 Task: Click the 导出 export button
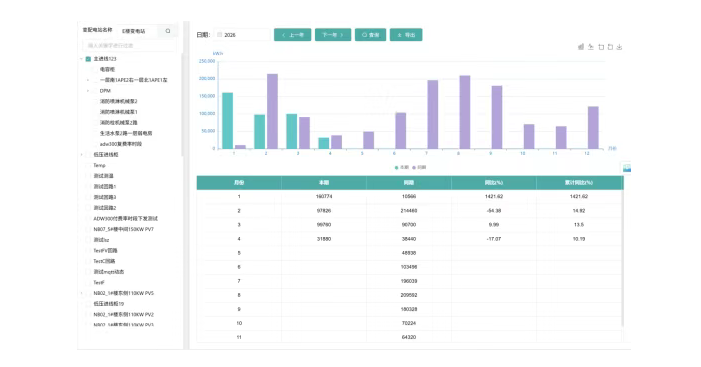tap(406, 35)
